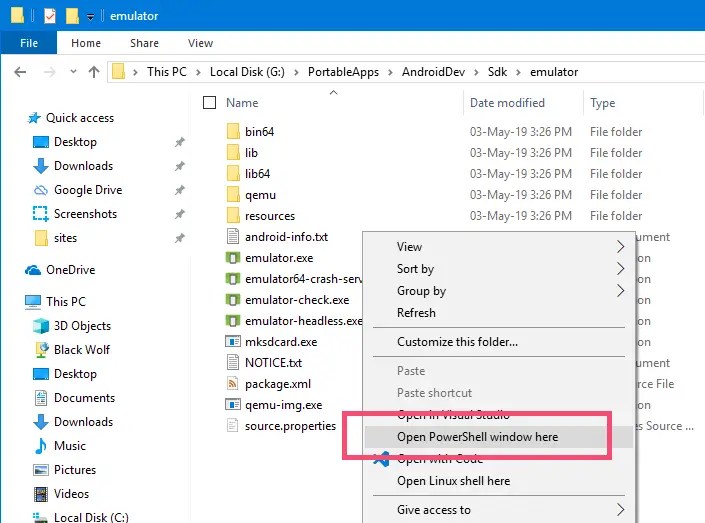Expand the chevron after Sdk breadcrumb
This screenshot has width=705, height=523.
(x=518, y=72)
